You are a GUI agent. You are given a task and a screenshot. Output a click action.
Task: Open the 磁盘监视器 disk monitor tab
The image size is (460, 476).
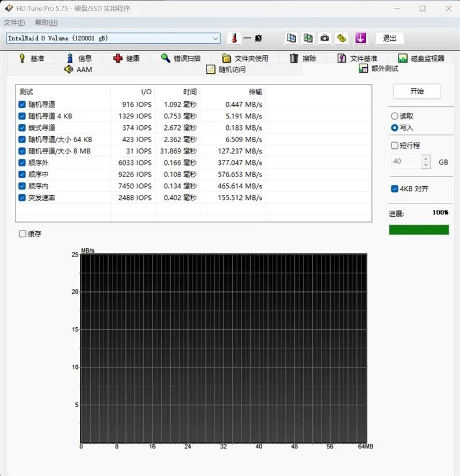tap(421, 58)
